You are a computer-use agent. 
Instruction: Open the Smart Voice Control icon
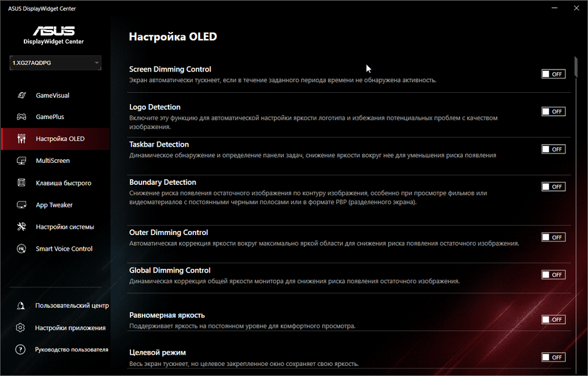coord(21,249)
